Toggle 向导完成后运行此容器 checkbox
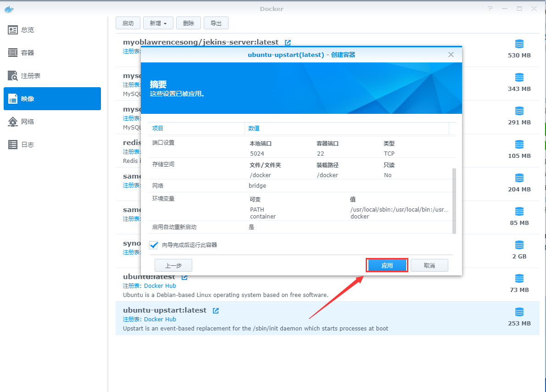 tap(154, 245)
